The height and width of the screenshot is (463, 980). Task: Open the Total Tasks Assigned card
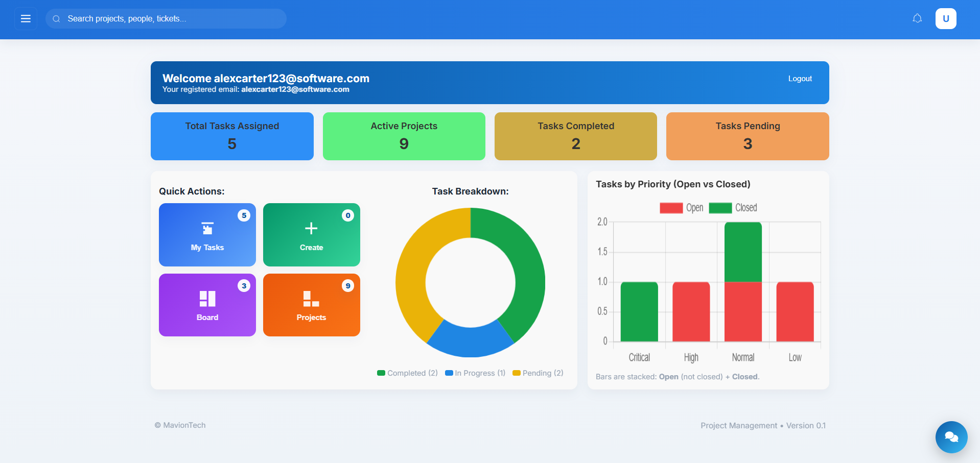(x=231, y=136)
